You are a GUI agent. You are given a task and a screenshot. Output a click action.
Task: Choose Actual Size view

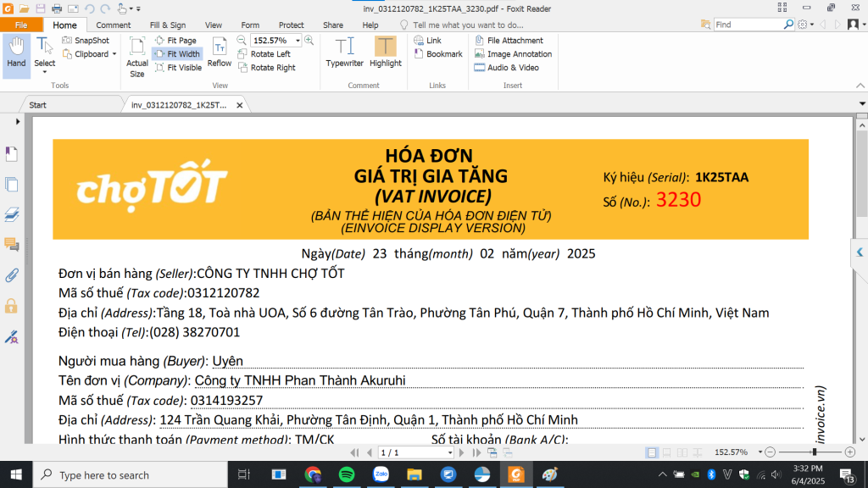pos(136,57)
